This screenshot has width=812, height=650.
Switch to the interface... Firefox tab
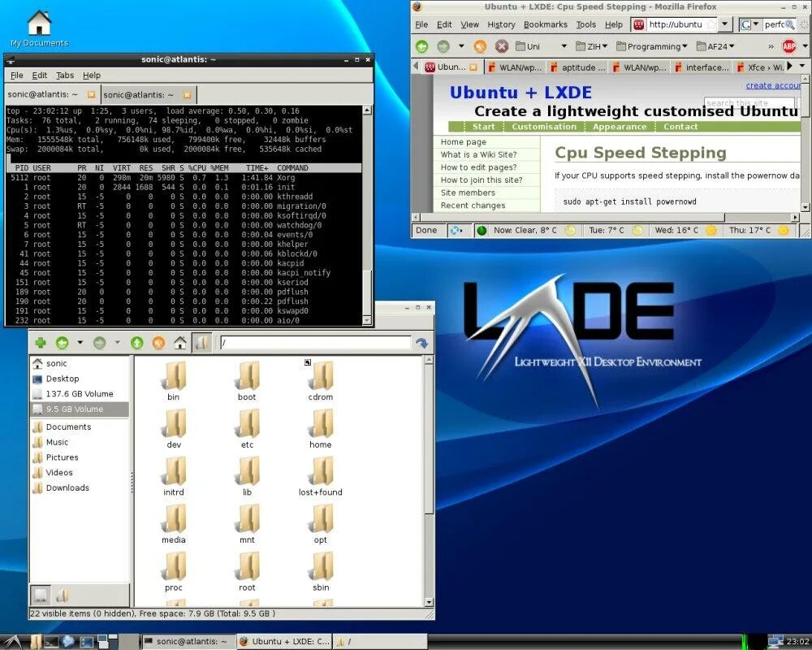pos(702,67)
